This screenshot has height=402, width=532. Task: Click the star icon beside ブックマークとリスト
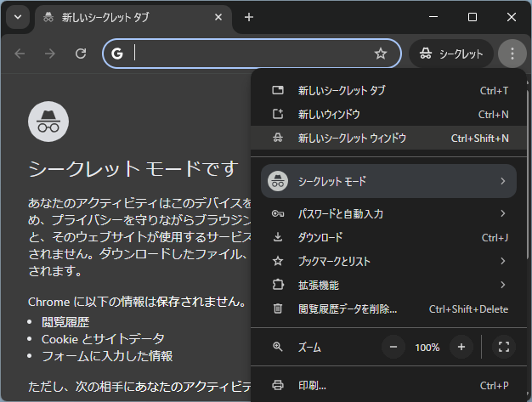(x=278, y=261)
